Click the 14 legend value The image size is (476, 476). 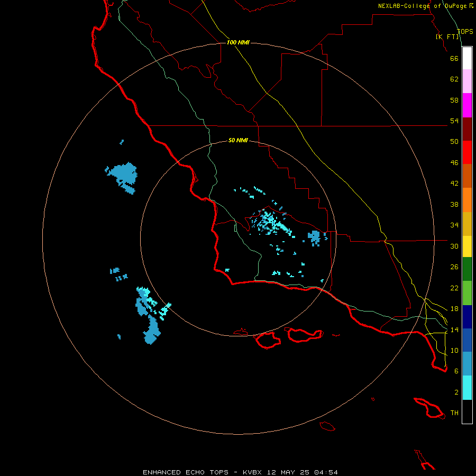point(454,329)
